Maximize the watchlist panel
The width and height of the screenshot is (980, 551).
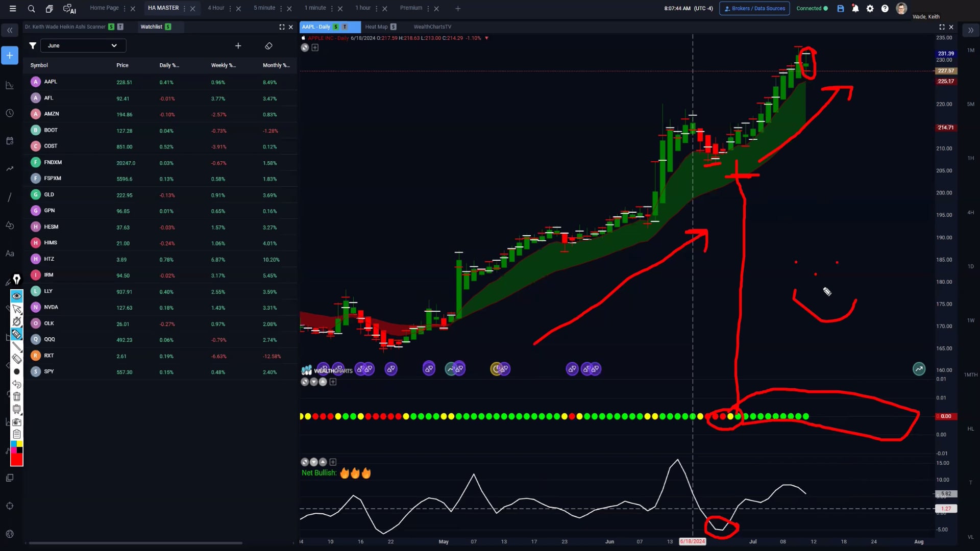(282, 27)
